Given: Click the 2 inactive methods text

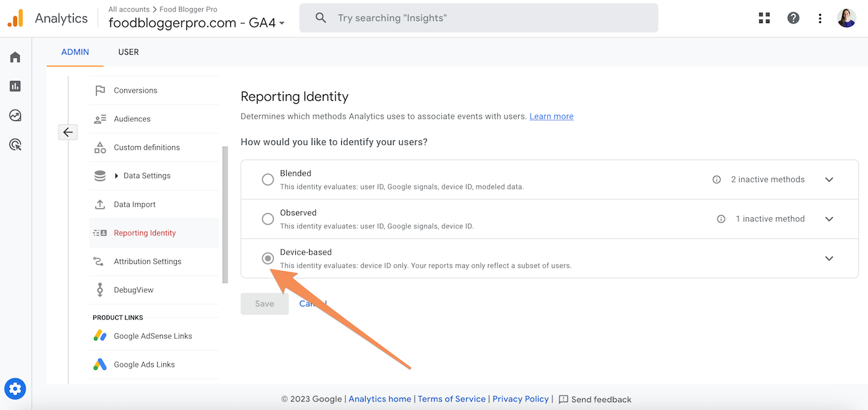Looking at the screenshot, I should click(x=767, y=180).
